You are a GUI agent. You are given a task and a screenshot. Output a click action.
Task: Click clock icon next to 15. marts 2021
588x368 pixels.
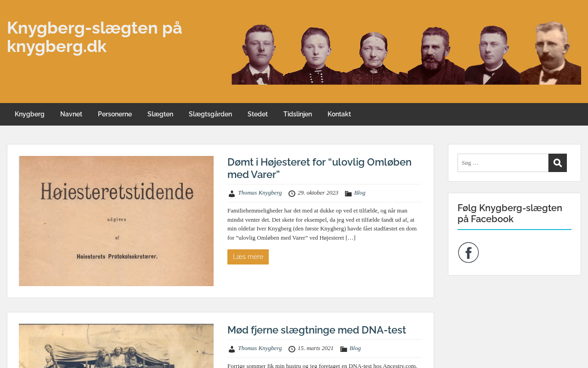pyautogui.click(x=292, y=349)
